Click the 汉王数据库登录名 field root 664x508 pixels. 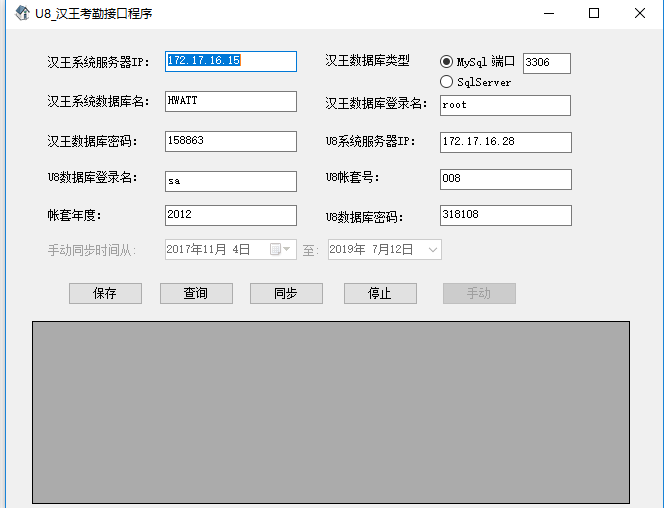(505, 105)
